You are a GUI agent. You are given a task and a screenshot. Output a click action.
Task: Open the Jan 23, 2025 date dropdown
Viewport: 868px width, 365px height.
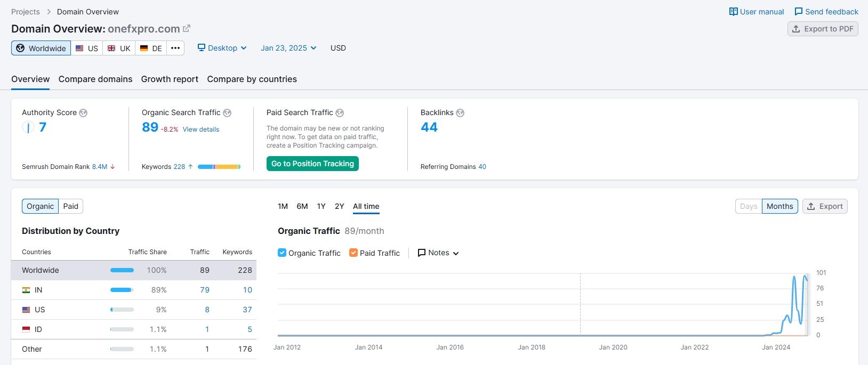[288, 48]
